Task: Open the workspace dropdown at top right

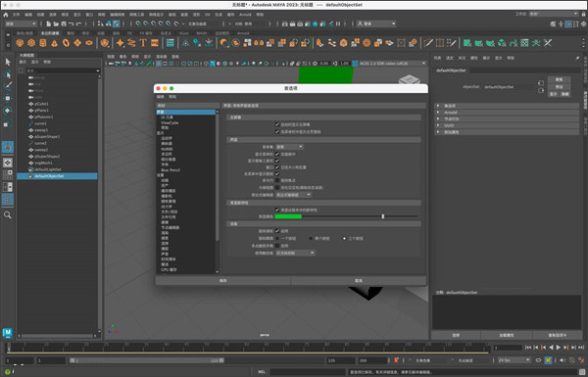Action: click(x=554, y=14)
